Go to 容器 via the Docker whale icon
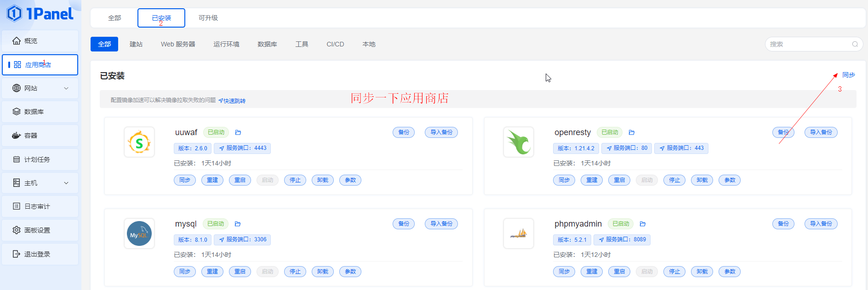Screen dimensions: 868x290 [17, 136]
